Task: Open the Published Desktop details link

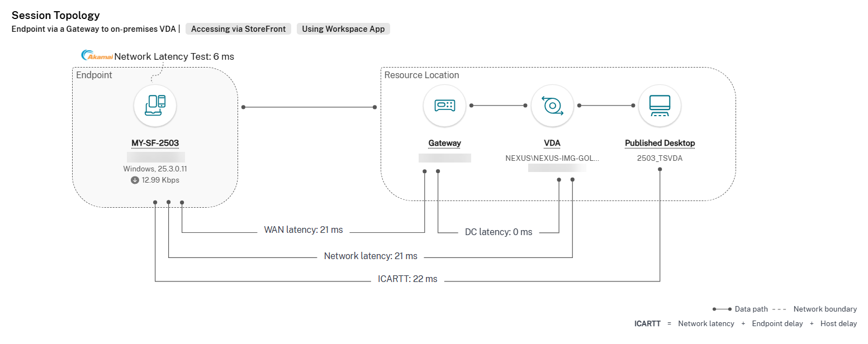Action: [x=660, y=143]
